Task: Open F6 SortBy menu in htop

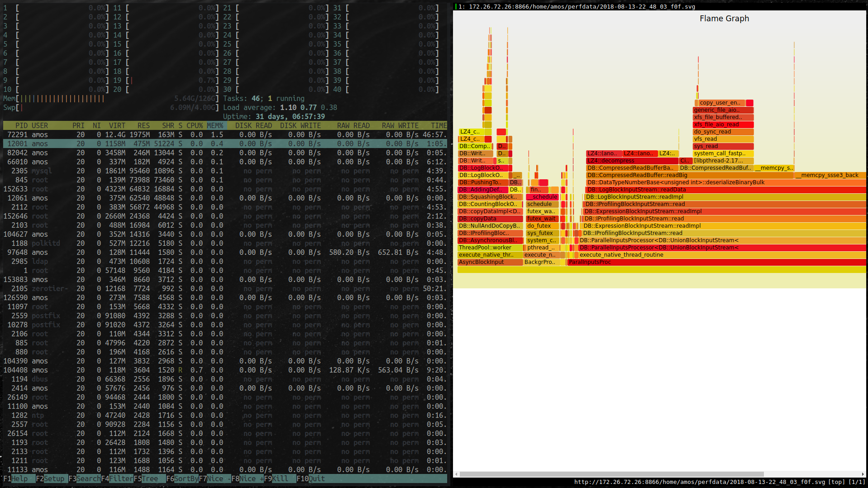Action: tap(182, 478)
